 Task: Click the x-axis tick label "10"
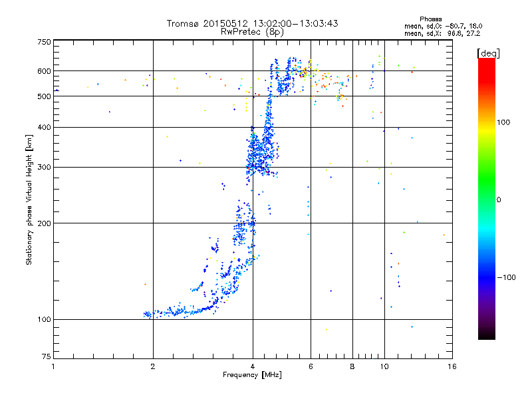384,366
